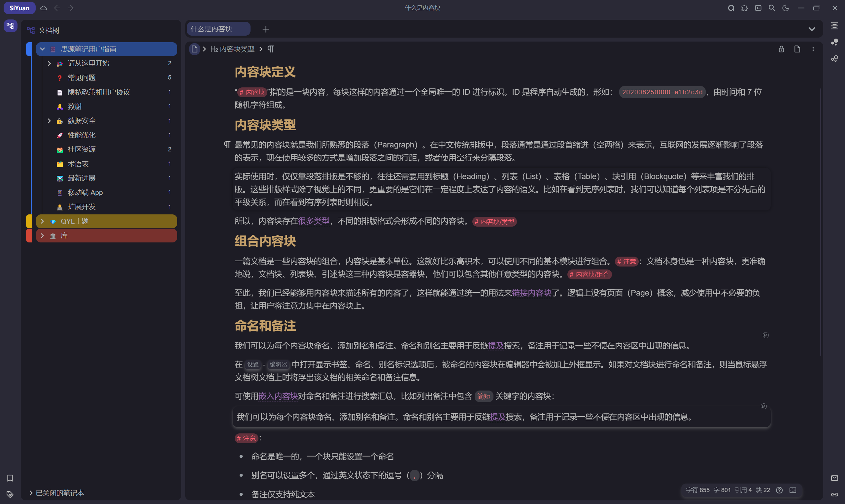Toggle read-only lock for the current document
This screenshot has height=504, width=845.
(x=781, y=49)
